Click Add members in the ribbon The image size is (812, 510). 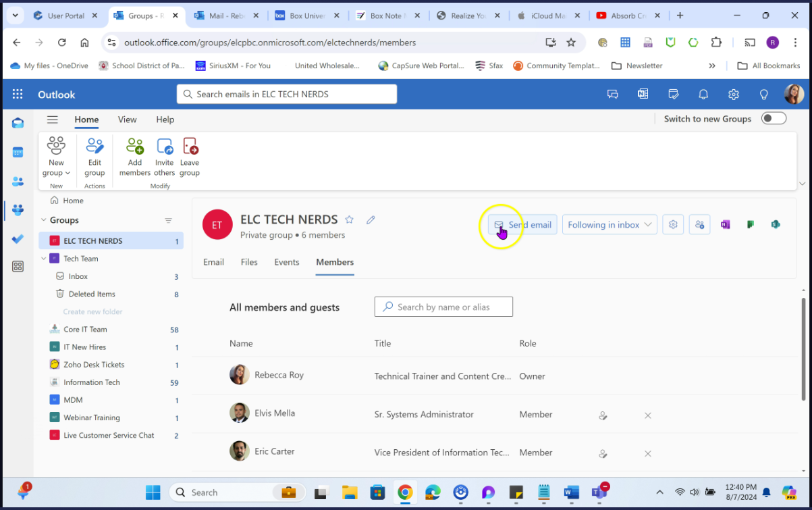pyautogui.click(x=135, y=157)
